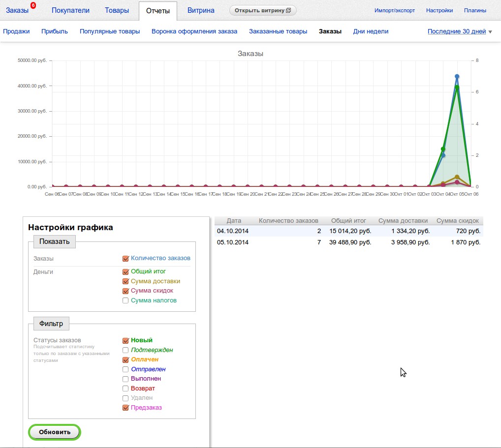Select the Отчеты tab

[158, 11]
